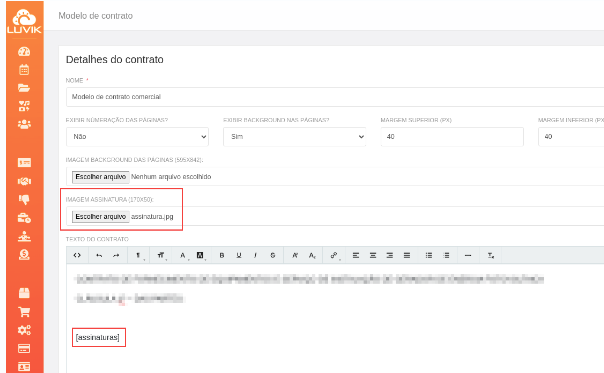Click the 'assinatura.jpg' file name
Image resolution: width=604 pixels, height=373 pixels.
click(152, 217)
